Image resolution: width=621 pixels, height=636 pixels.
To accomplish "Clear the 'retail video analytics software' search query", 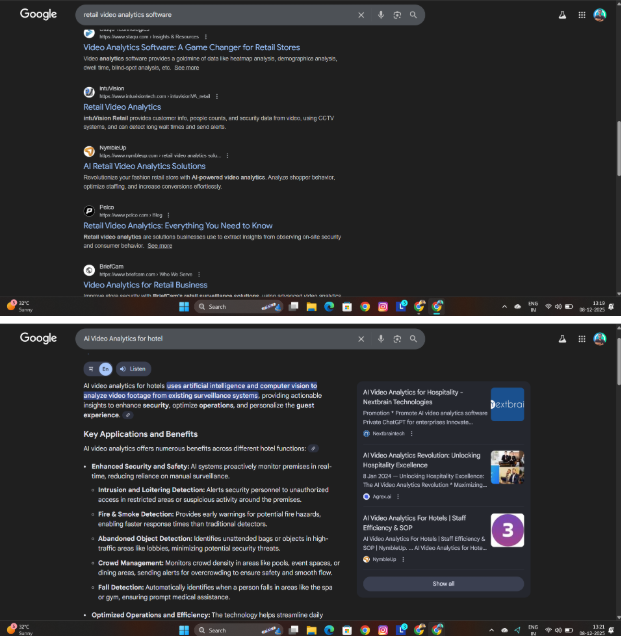I will pos(361,15).
